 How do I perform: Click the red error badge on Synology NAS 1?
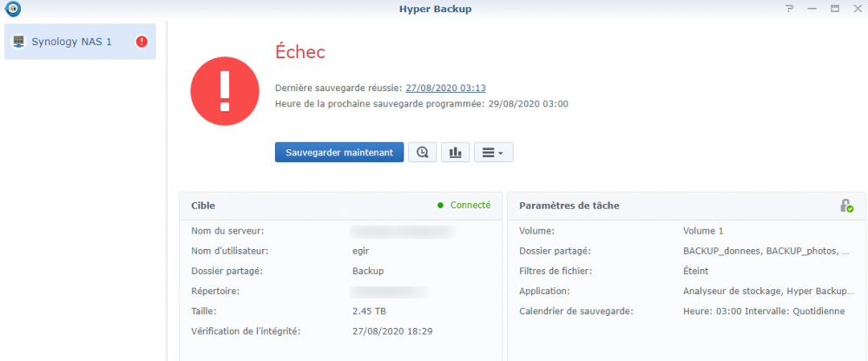141,42
